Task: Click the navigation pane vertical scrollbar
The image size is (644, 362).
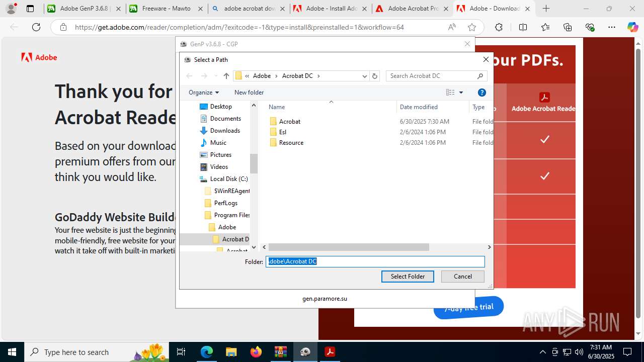Action: point(254,163)
